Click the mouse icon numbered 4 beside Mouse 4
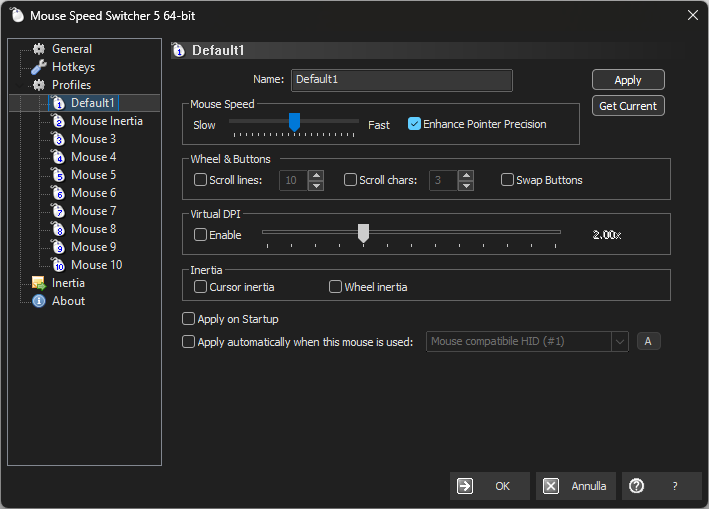709x509 pixels. click(x=58, y=157)
